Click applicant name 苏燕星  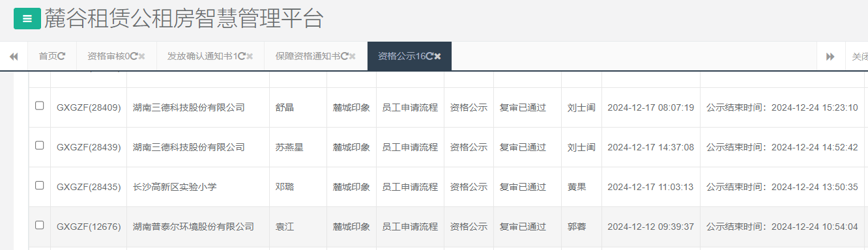coord(289,147)
